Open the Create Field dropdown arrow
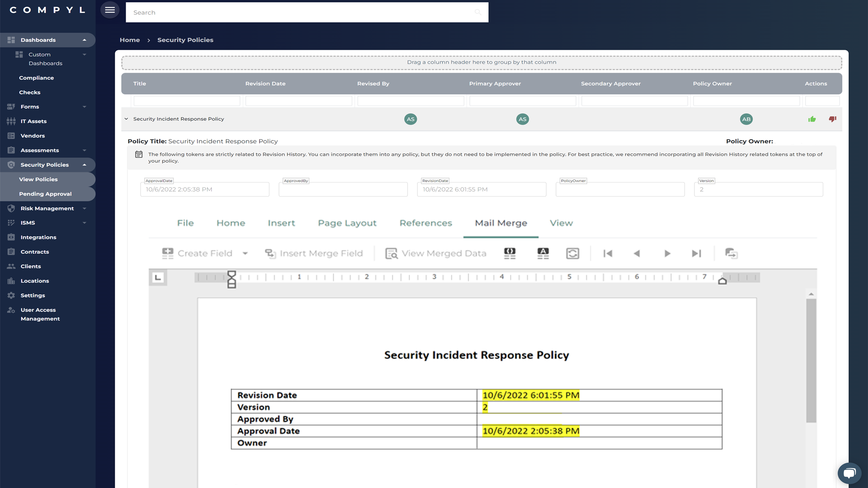This screenshot has width=868, height=488. point(245,253)
